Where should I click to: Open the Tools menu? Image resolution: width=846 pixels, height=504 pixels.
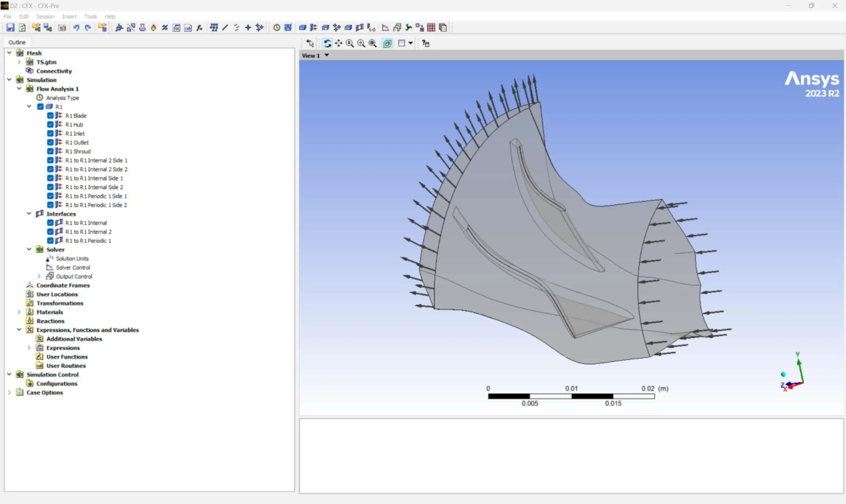point(90,17)
